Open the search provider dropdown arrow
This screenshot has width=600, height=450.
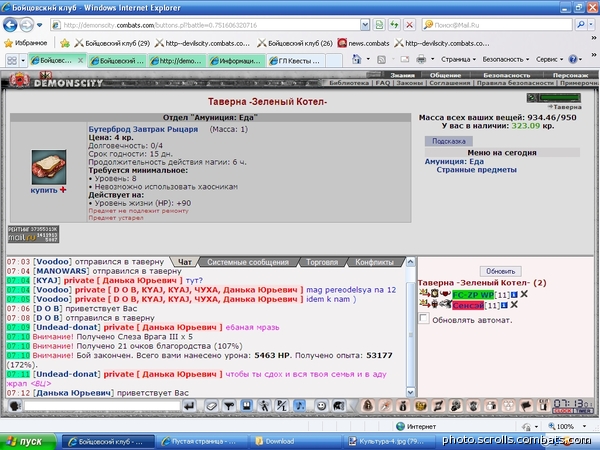click(591, 25)
